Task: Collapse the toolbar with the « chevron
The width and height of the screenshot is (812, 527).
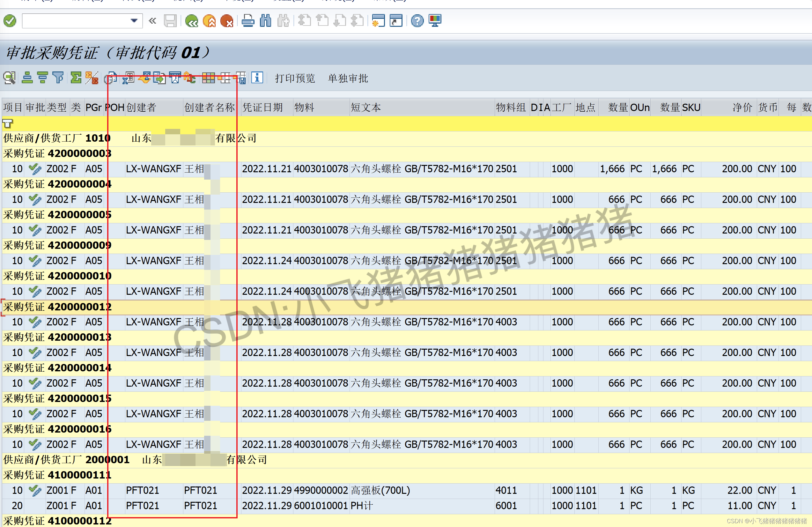Action: pos(152,20)
